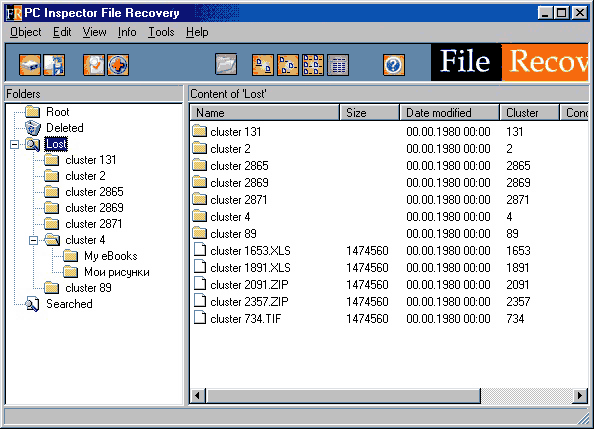The image size is (594, 429).
Task: Sort by the Name column header
Action: tap(265, 113)
